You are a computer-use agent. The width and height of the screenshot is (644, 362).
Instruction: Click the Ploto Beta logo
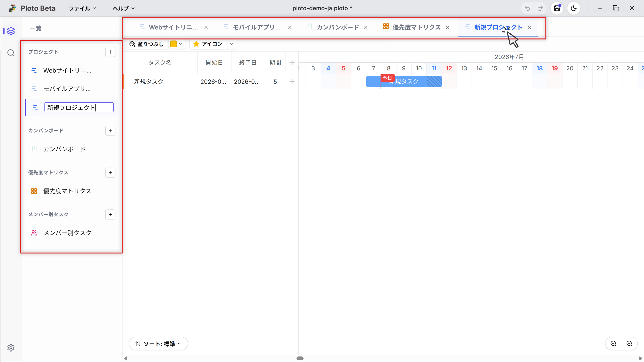pos(32,8)
